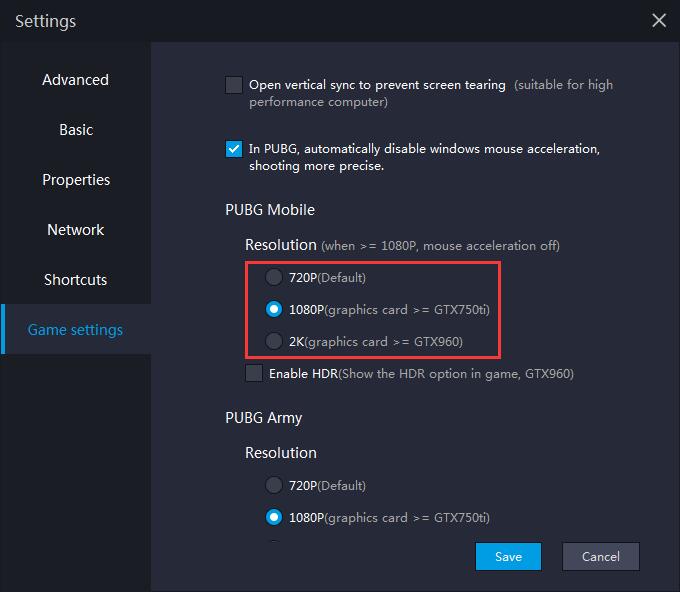Screen dimensions: 680x592
Task: Uncheck disable windows mouse acceleration option
Action: 234,149
